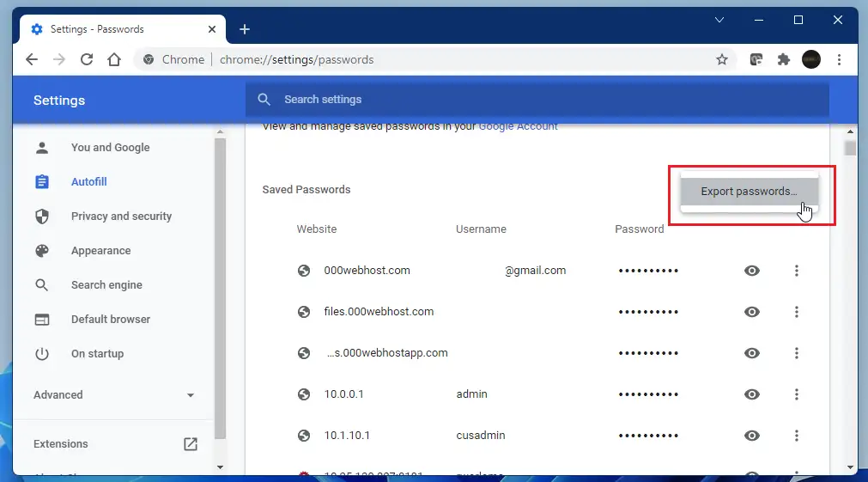Click the back navigation arrow
The height and width of the screenshot is (482, 868).
pyautogui.click(x=32, y=59)
